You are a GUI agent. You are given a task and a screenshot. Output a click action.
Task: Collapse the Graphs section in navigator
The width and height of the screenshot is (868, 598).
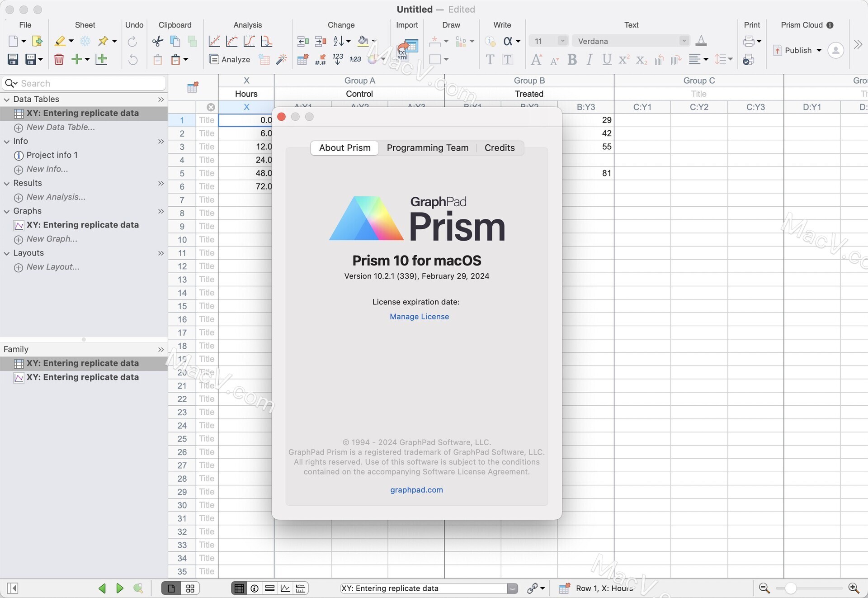7,211
